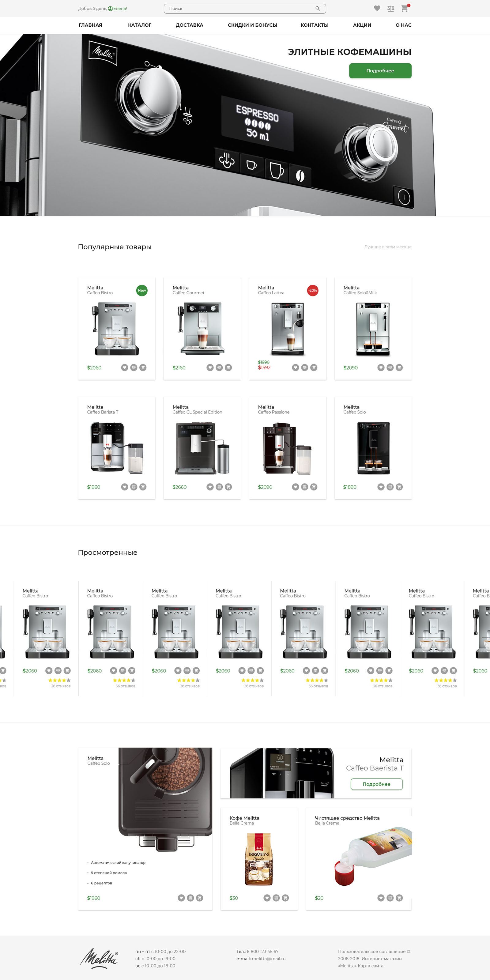Open the compare scales icon in header
Image resolution: width=490 pixels, height=980 pixels.
coord(391,8)
